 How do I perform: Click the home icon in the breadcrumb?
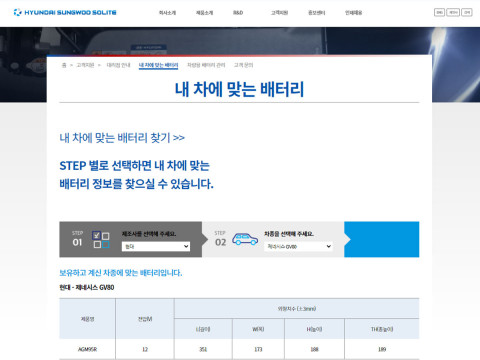click(64, 65)
